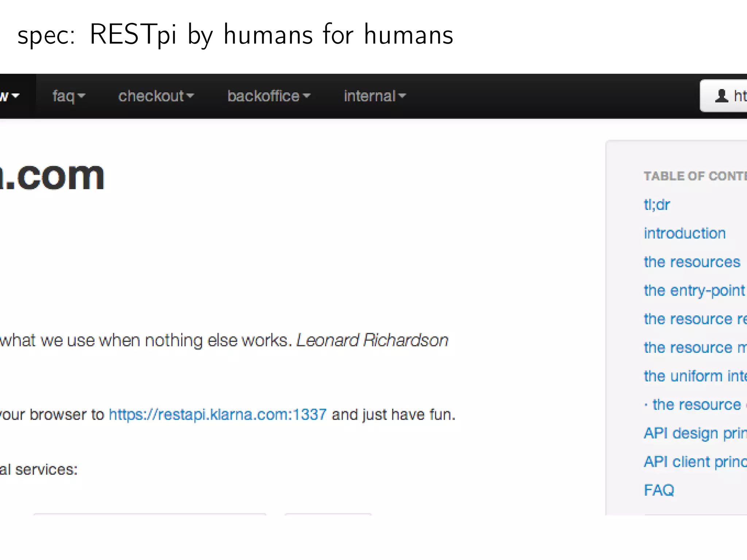Go to FAQ in table of contents
This screenshot has width=747, height=560.
659,490
